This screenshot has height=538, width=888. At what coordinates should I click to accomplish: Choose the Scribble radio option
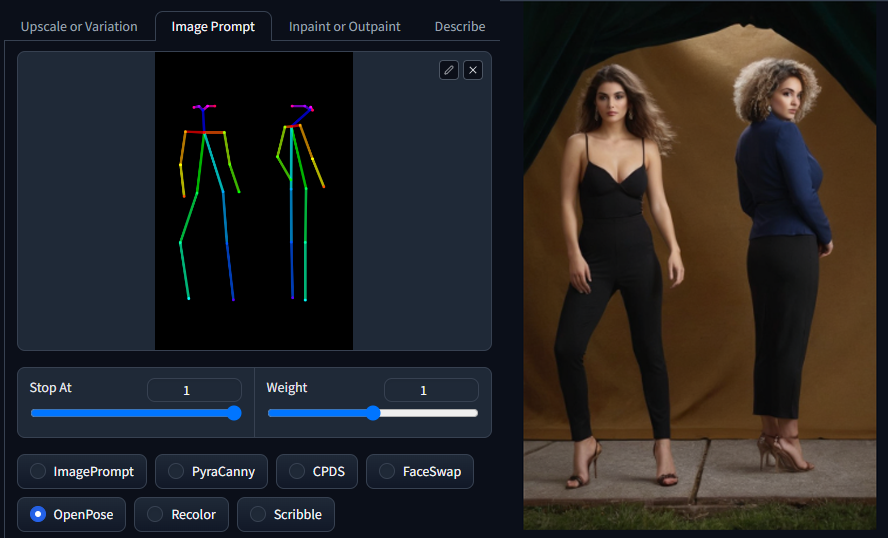286,514
